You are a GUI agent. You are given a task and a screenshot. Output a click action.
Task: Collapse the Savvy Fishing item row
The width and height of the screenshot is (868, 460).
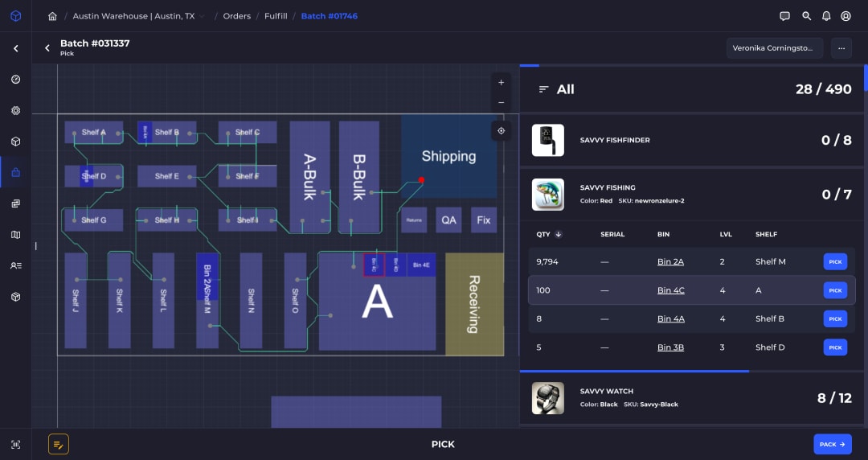point(691,194)
